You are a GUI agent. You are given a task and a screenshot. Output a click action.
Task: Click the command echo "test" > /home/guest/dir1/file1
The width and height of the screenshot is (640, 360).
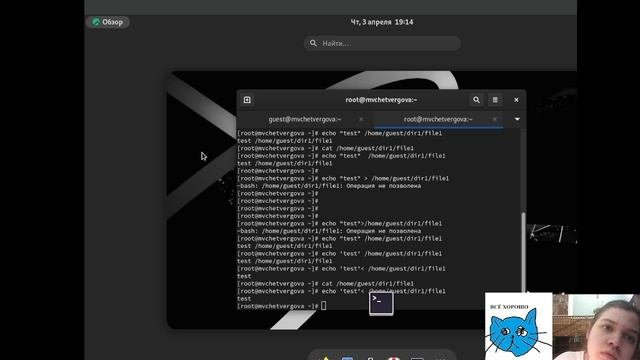click(385, 178)
